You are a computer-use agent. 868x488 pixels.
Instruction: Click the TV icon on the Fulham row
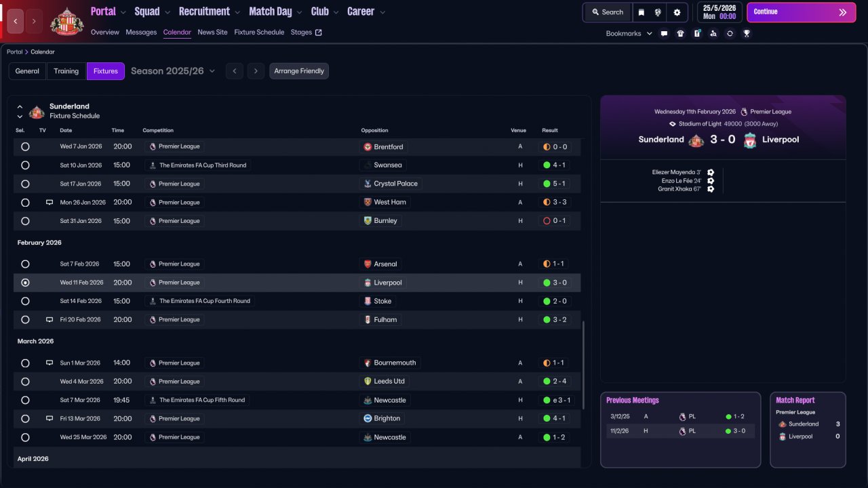50,319
